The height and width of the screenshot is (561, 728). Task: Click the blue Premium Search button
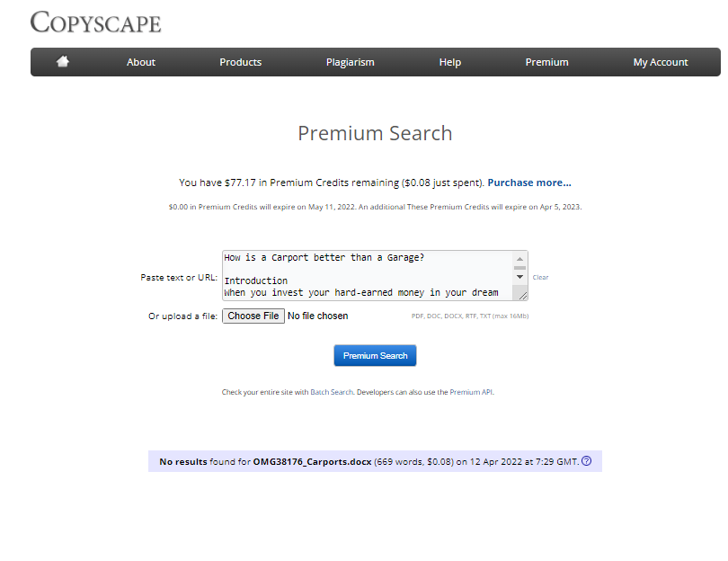pos(375,355)
